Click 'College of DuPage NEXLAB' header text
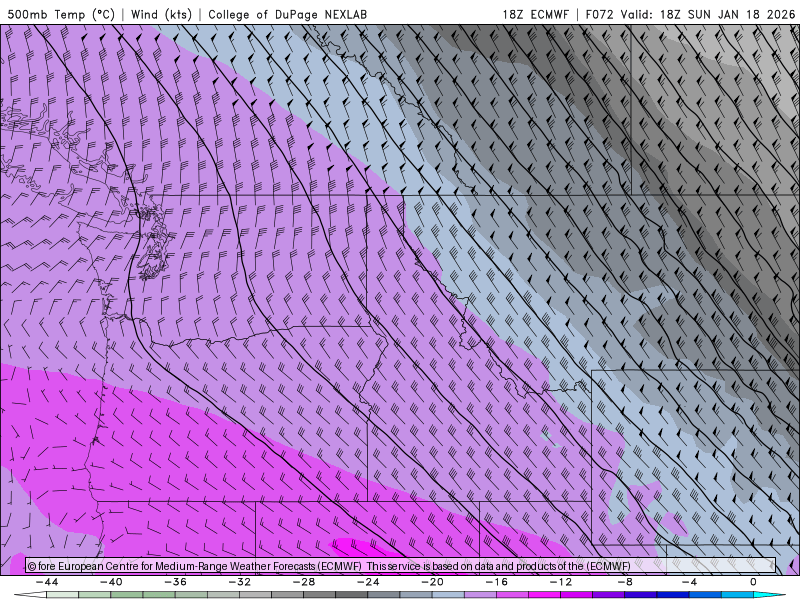Viewport: 800px width, 600px height. coord(287,14)
